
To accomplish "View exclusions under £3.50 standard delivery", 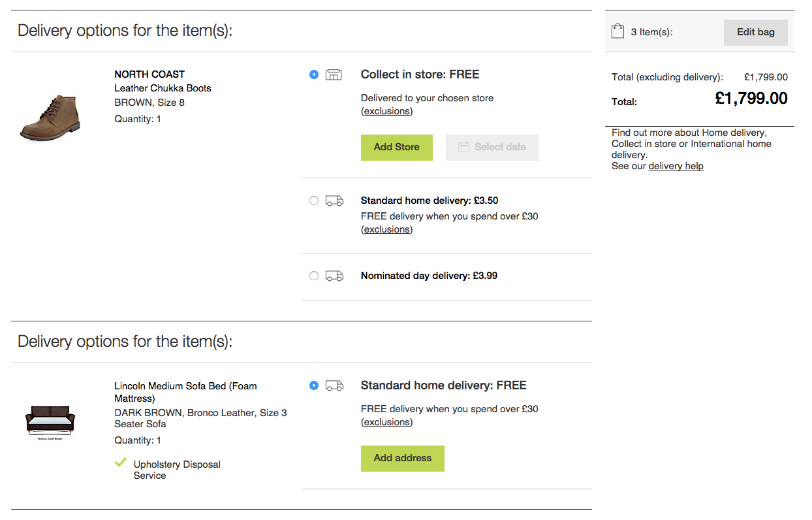I will [386, 229].
